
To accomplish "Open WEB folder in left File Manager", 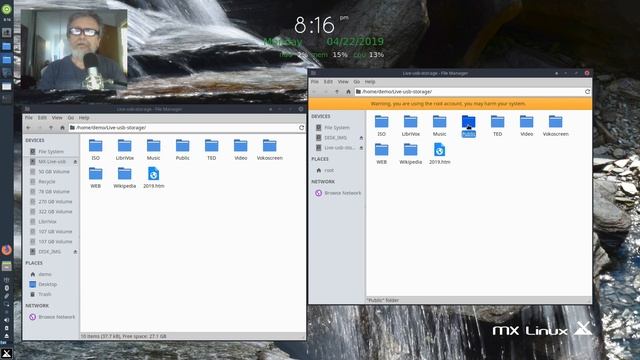I will [96, 177].
